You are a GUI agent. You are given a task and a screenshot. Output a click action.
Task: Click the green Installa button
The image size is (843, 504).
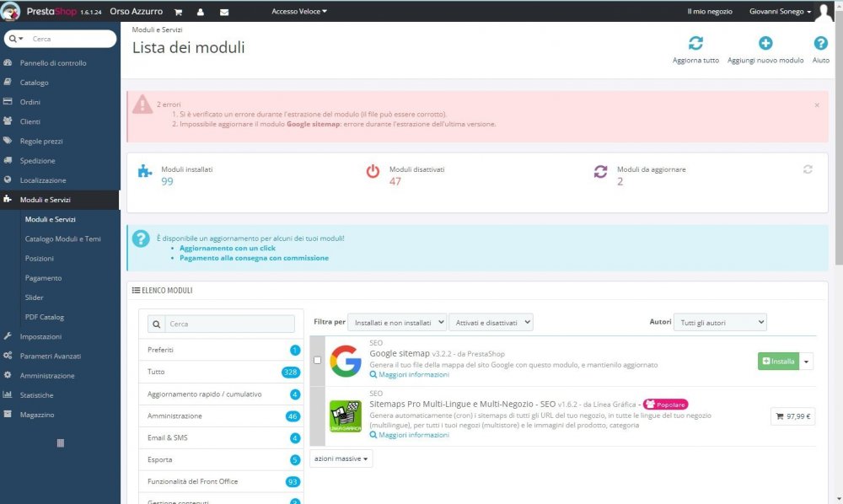point(778,362)
